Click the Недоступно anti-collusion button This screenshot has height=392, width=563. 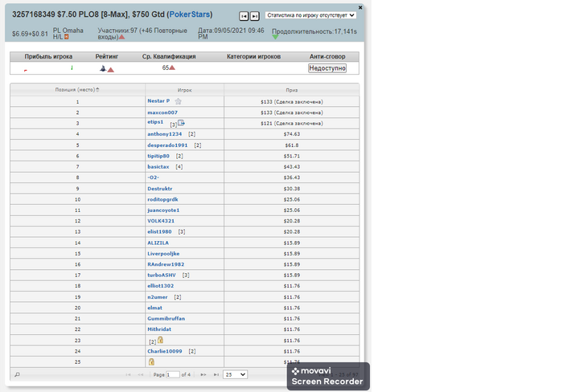tap(327, 68)
